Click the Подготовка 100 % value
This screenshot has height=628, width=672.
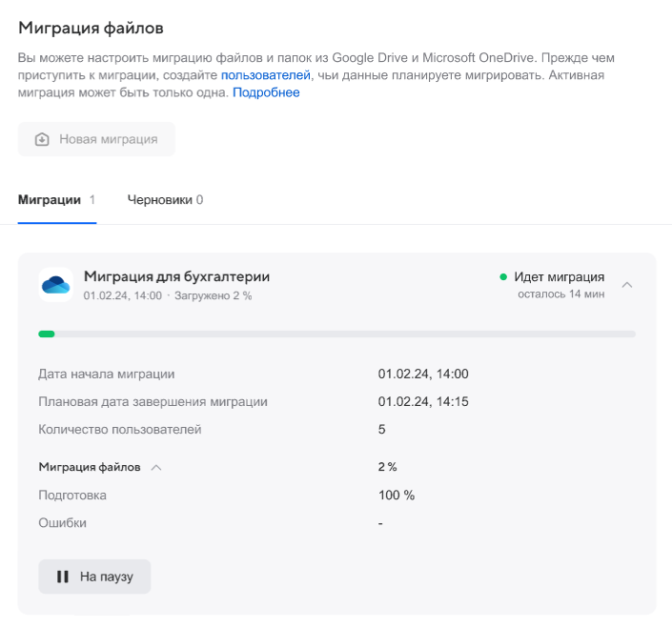(396, 496)
